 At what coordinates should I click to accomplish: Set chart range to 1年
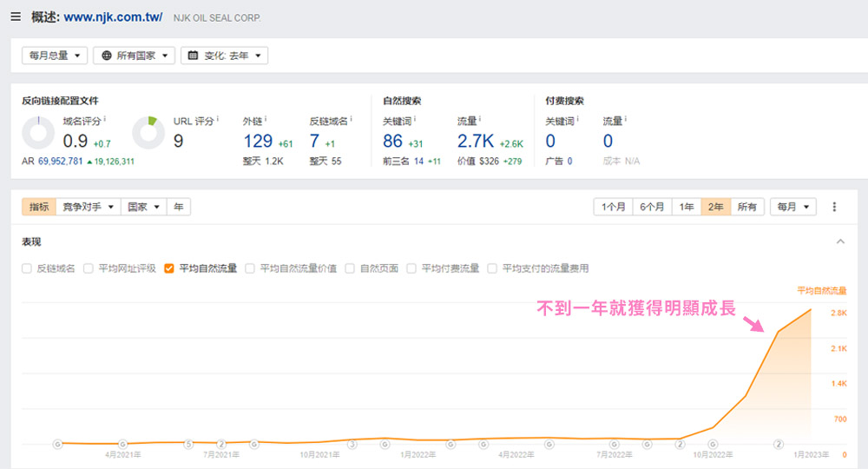click(x=687, y=207)
